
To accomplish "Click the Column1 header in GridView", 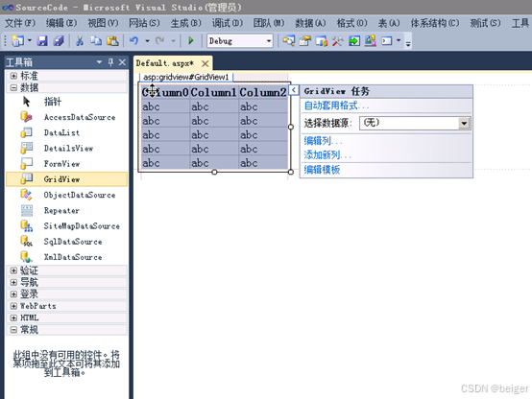I will [214, 92].
